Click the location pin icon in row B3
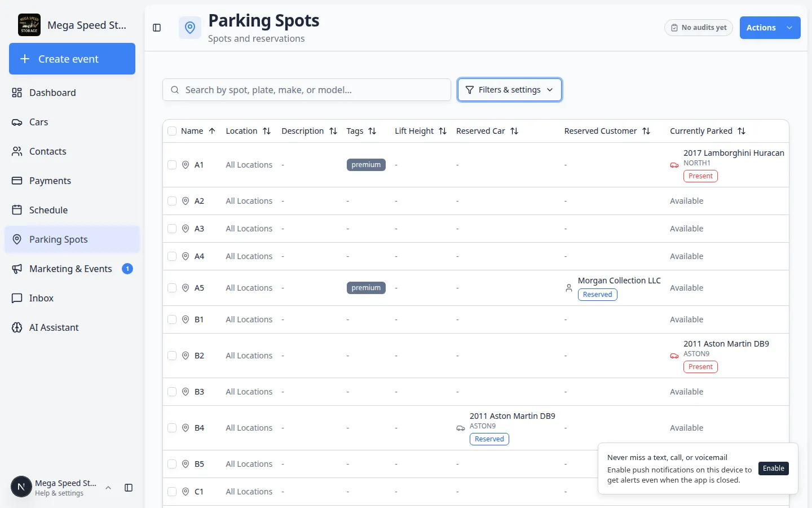This screenshot has width=812, height=508. coord(186,392)
